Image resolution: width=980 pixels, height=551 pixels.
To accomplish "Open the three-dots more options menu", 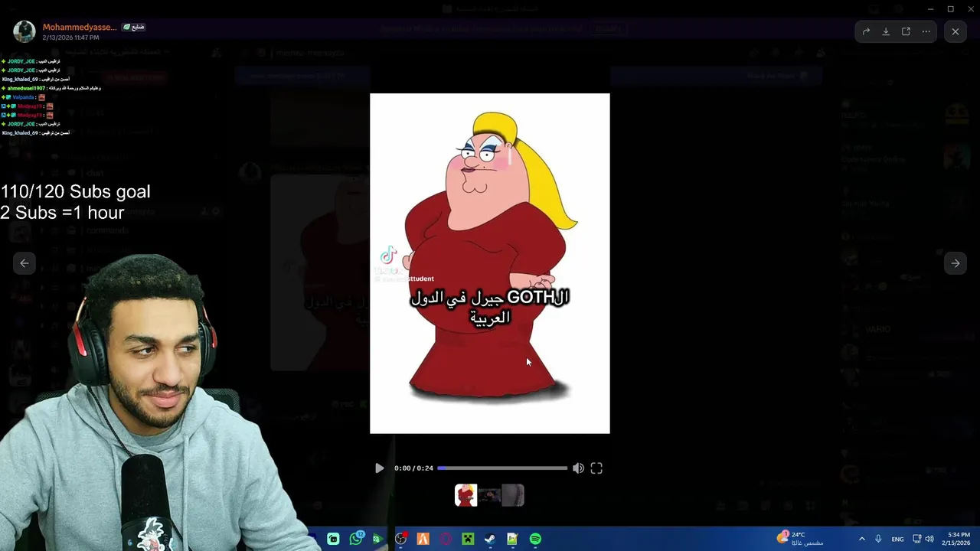I will coord(926,31).
